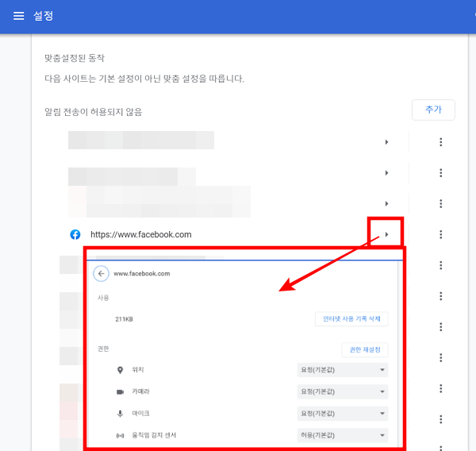Click the 211KB usage value
The image size is (476, 451).
124,319
